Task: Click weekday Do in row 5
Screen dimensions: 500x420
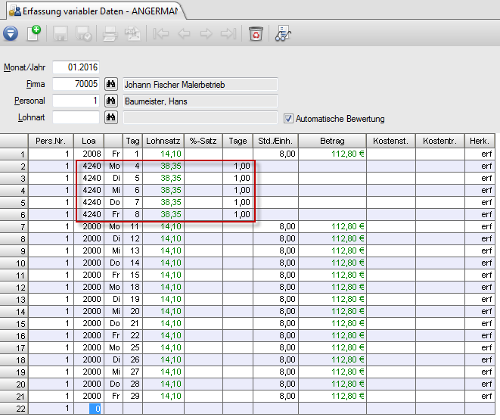Action: 113,202
